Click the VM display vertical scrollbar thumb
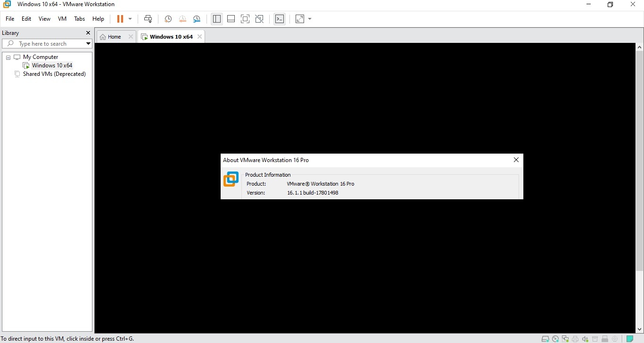The width and height of the screenshot is (644, 343). [x=640, y=161]
